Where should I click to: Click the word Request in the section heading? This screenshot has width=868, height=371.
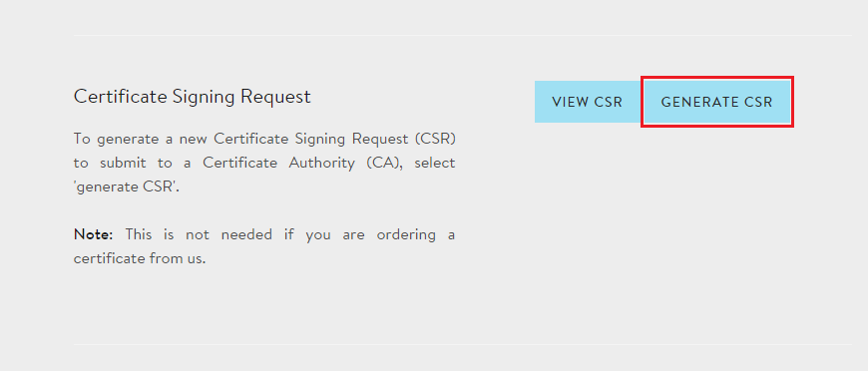click(275, 97)
